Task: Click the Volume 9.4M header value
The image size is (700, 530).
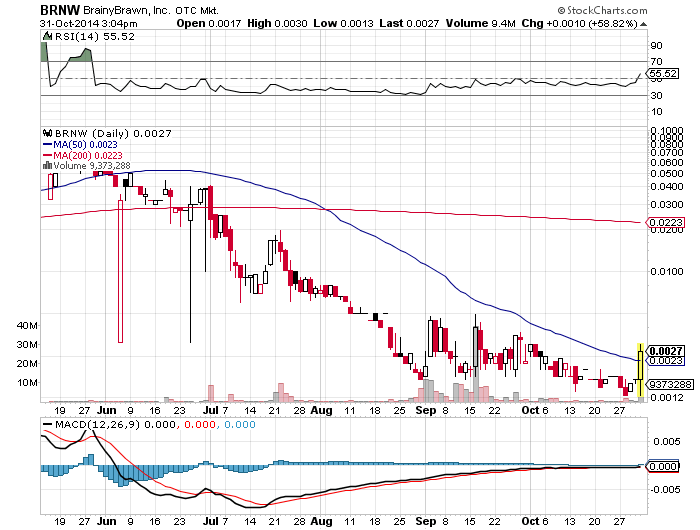Action: click(x=481, y=23)
